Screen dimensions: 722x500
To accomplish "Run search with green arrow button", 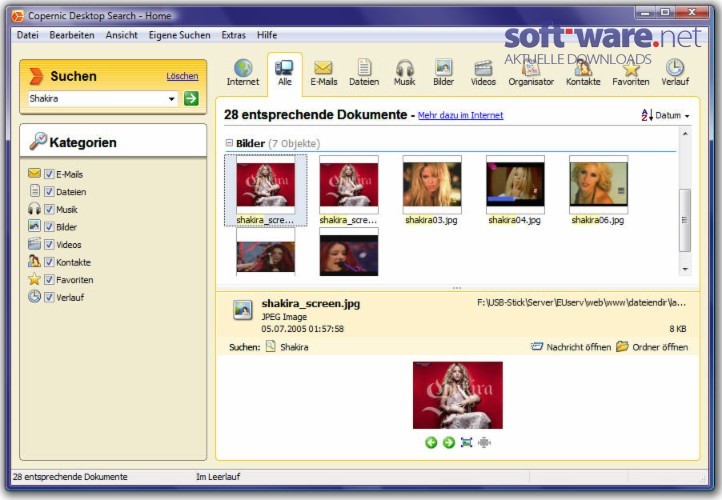I will click(191, 98).
